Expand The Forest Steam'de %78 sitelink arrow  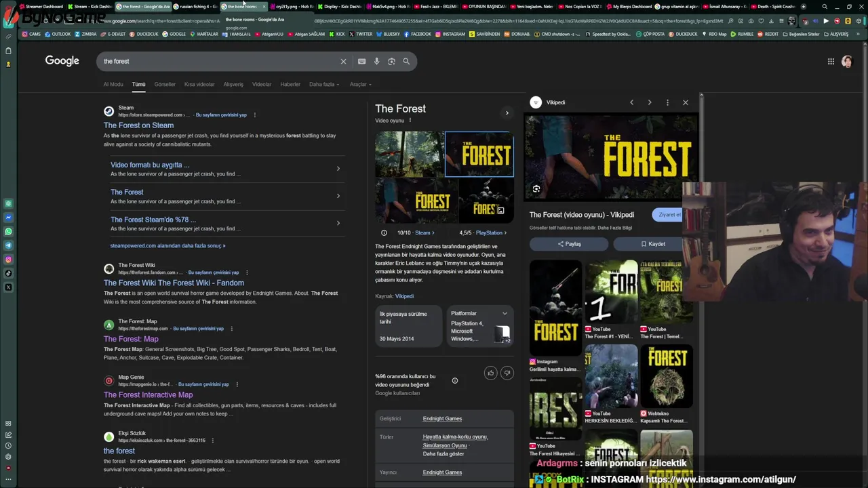pyautogui.click(x=338, y=223)
